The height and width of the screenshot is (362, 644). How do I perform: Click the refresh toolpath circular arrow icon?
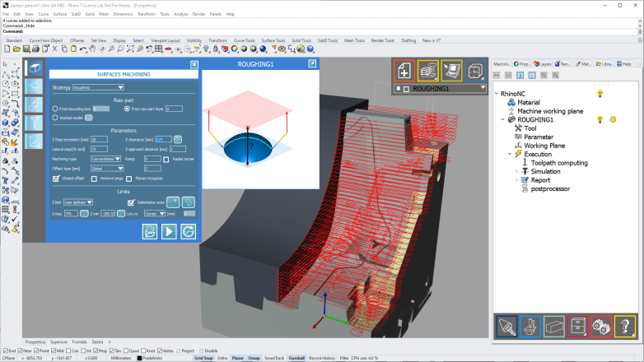click(188, 232)
